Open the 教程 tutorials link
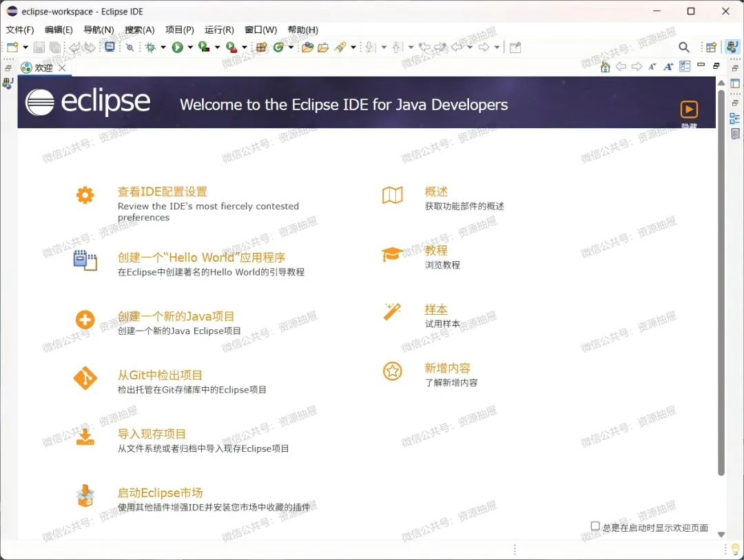The image size is (744, 560). 436,250
